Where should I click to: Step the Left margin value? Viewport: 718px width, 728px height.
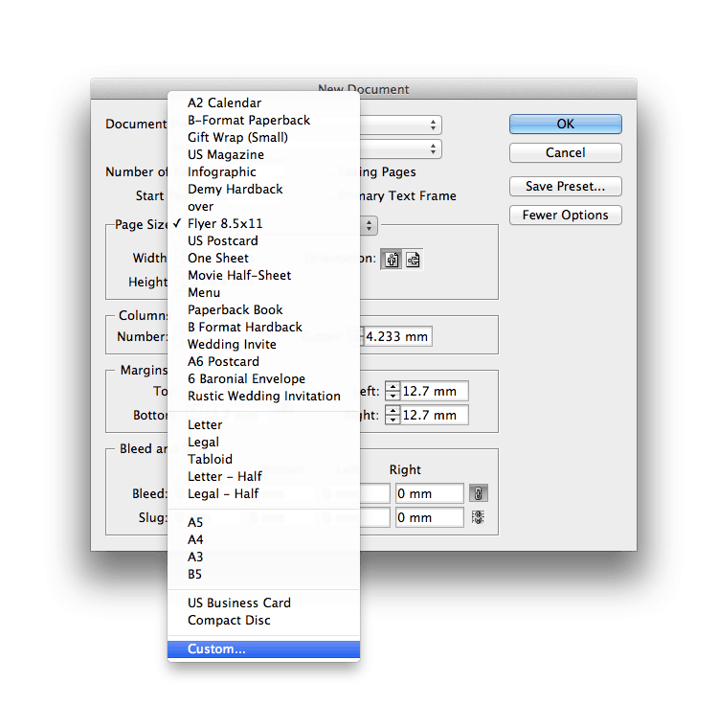(393, 391)
